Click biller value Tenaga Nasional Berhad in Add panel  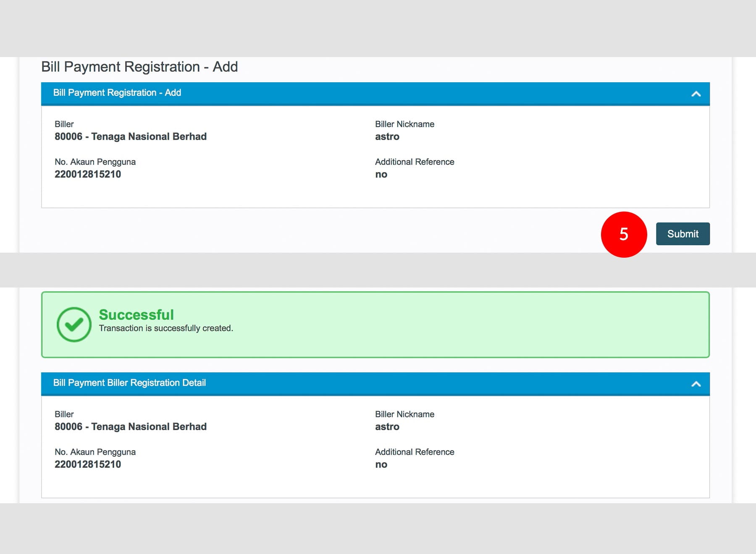[x=131, y=136]
